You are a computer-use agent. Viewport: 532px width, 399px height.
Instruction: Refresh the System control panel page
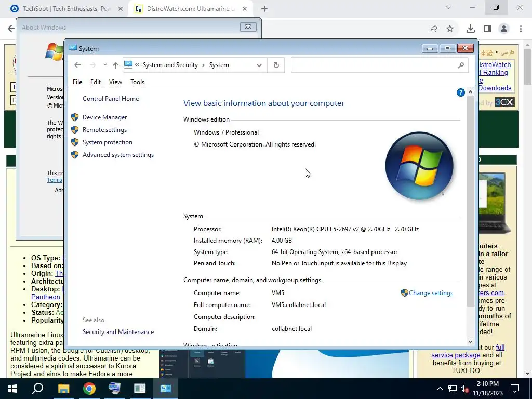(276, 65)
